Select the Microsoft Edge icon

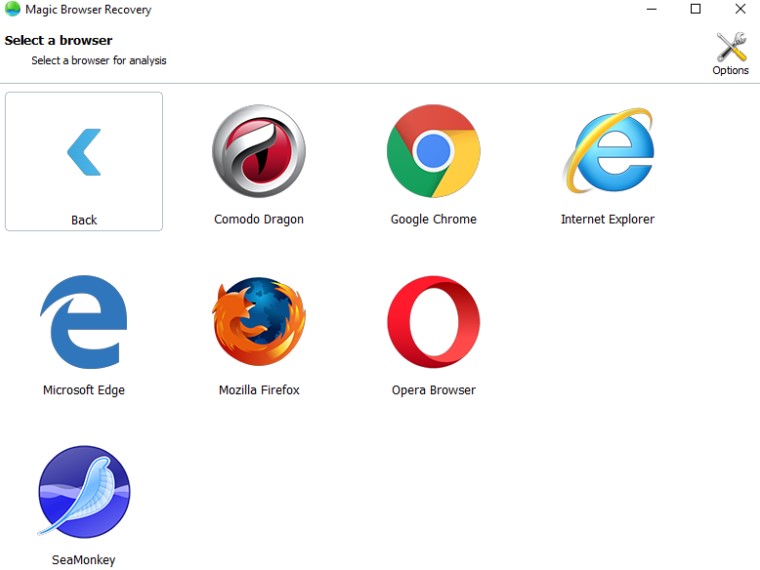(84, 322)
